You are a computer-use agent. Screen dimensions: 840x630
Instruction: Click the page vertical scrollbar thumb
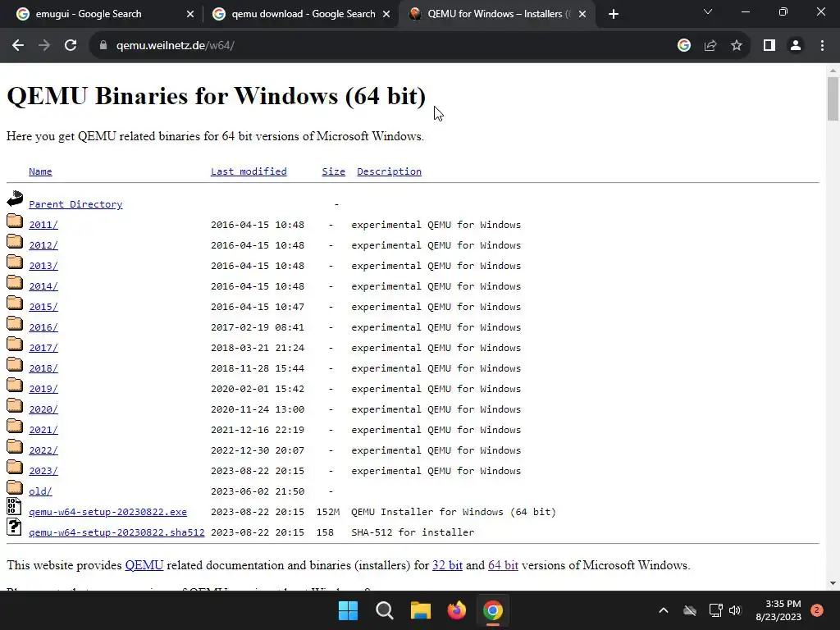click(833, 98)
